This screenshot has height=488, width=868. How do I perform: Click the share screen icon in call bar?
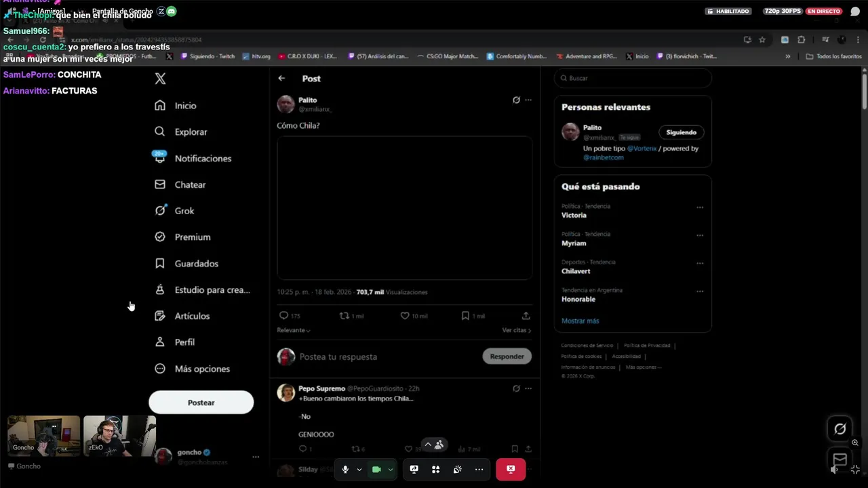[414, 469]
